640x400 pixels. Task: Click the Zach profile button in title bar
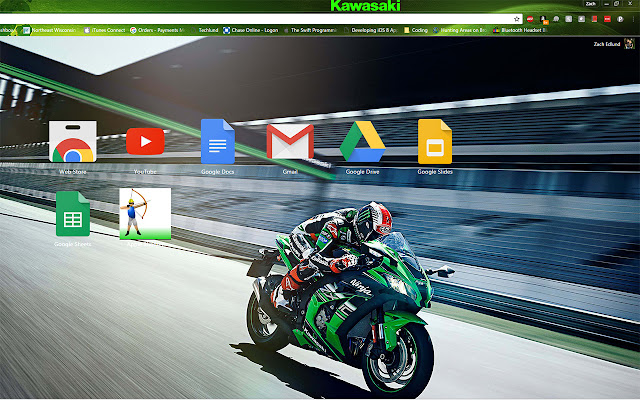(591, 4)
